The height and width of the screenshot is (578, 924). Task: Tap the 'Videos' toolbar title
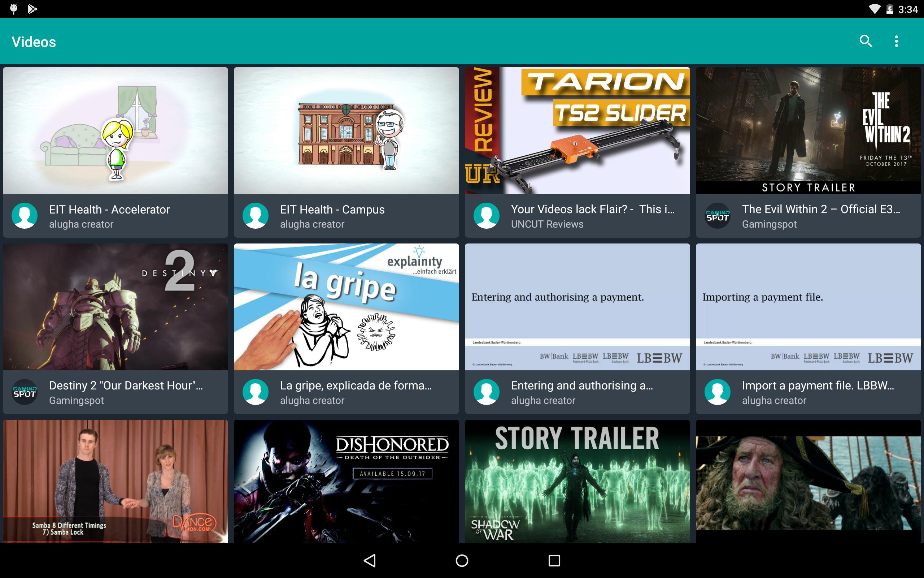34,42
